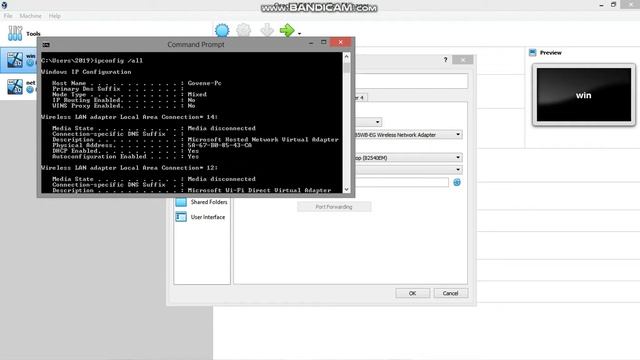Click the green Start arrow toolbar icon

(287, 30)
